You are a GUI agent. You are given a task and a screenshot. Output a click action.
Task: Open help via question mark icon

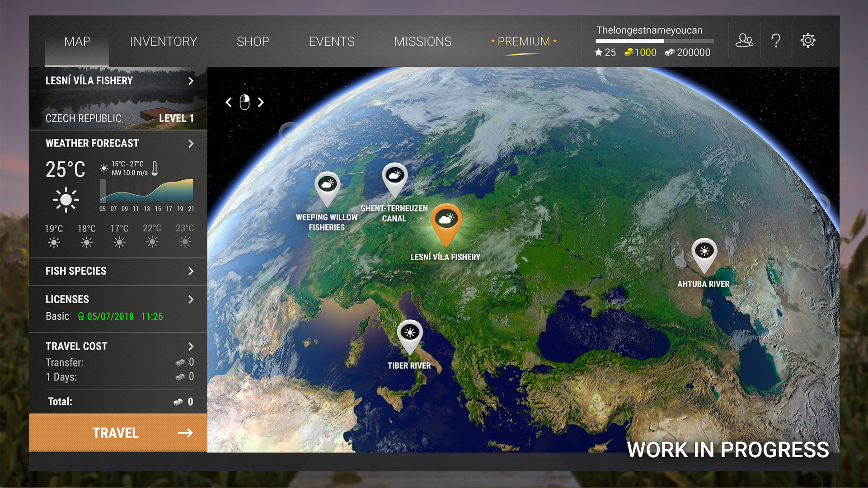coord(776,41)
